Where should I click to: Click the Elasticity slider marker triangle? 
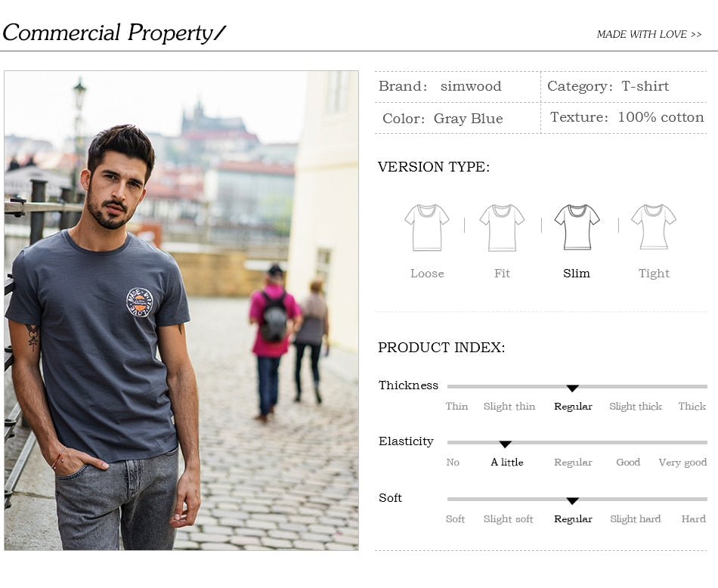505,444
